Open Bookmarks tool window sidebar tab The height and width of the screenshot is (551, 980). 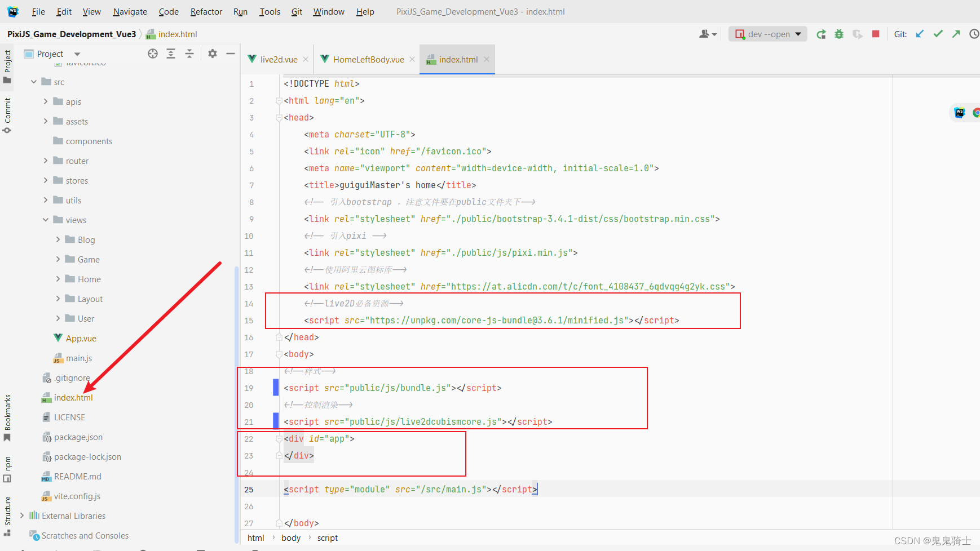7,418
